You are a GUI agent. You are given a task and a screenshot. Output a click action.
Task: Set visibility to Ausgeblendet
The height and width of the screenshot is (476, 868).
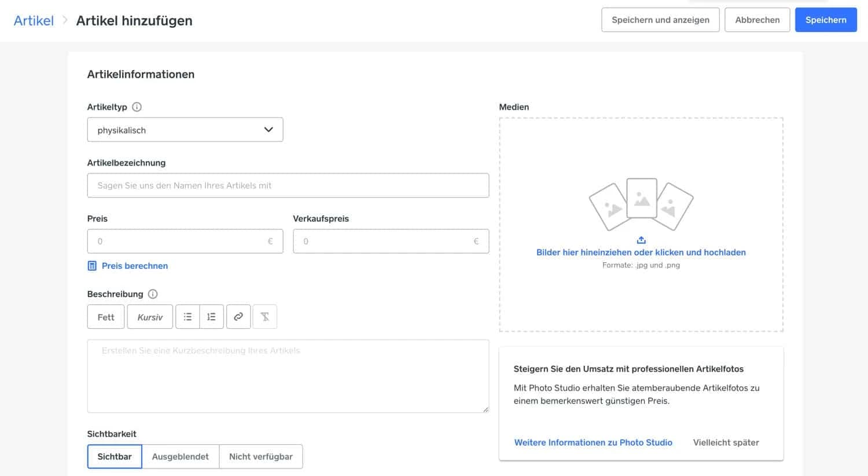180,456
